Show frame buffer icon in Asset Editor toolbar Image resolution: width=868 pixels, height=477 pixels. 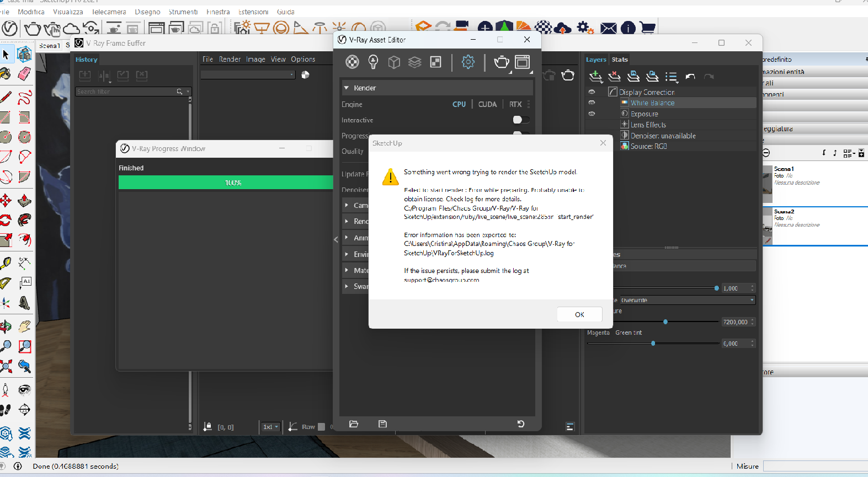(x=522, y=62)
